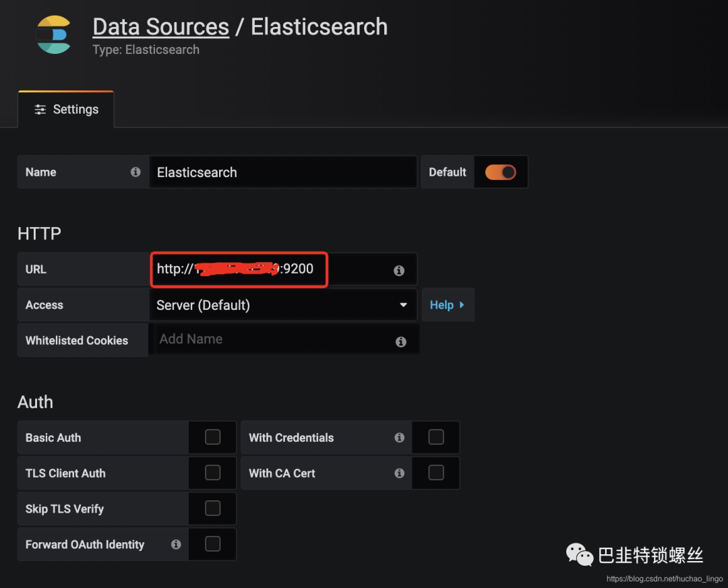This screenshot has width=728, height=588.
Task: Open the Access dropdown Server (Default)
Action: pyautogui.click(x=282, y=305)
